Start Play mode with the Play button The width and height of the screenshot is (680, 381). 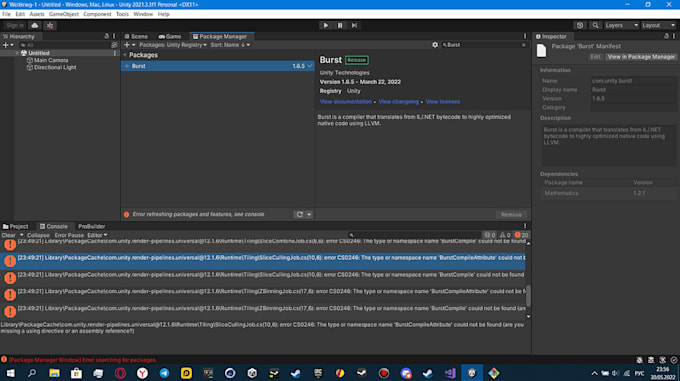(326, 26)
